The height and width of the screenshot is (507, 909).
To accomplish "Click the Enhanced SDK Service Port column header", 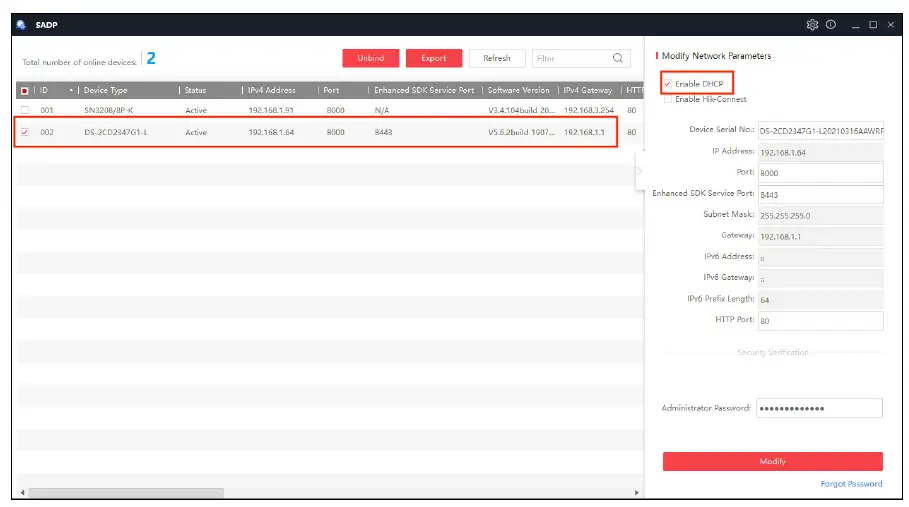I will click(x=424, y=90).
